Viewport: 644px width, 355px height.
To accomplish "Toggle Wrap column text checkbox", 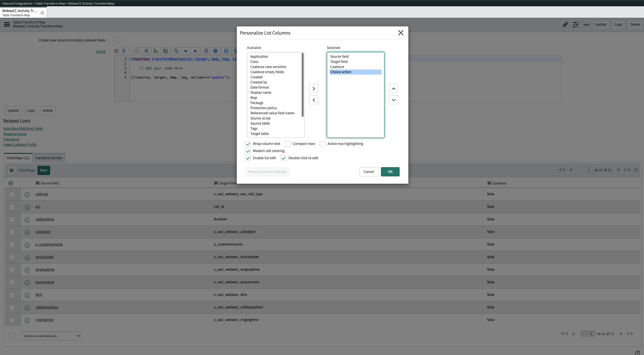I will point(248,144).
